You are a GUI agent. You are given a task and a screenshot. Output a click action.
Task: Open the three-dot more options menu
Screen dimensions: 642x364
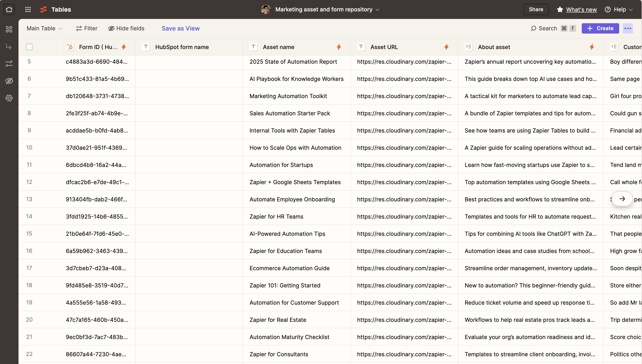(628, 28)
